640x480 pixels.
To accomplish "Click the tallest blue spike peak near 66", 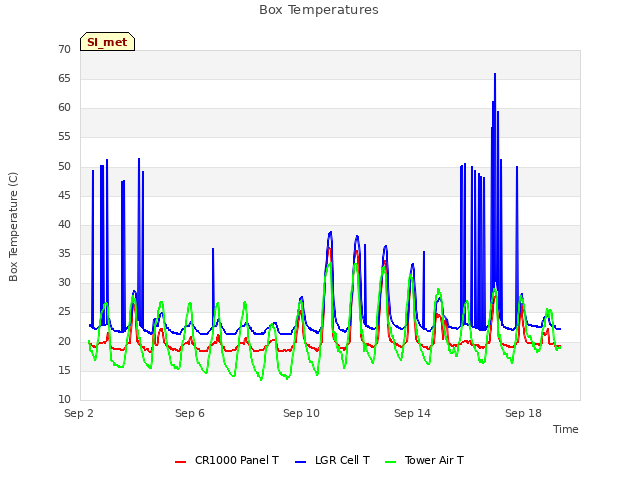I will point(495,74).
